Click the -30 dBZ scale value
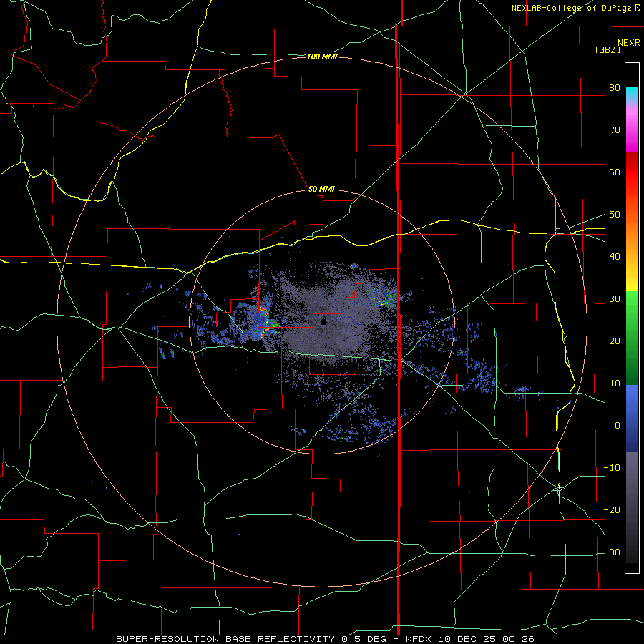Image resolution: width=644 pixels, height=644 pixels. tap(612, 552)
